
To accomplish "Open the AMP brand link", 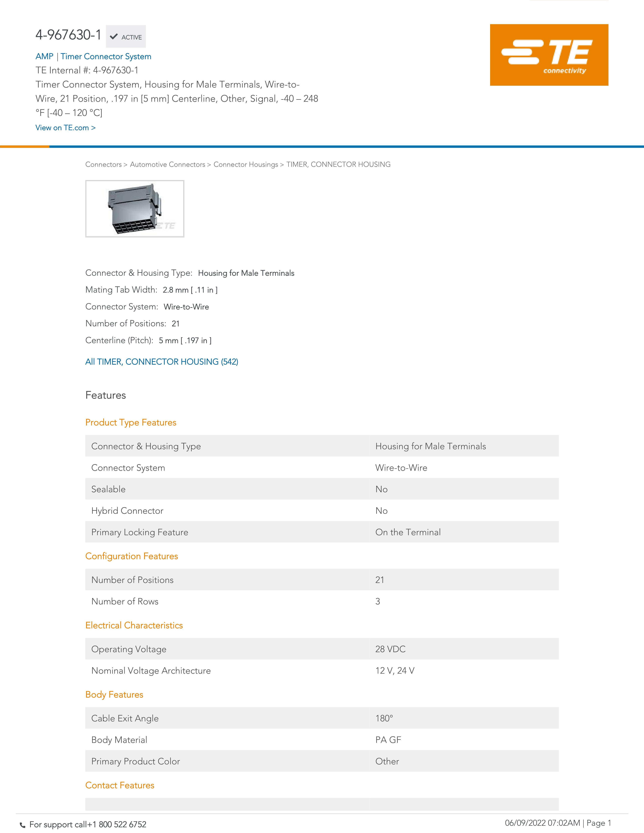I will coord(44,56).
